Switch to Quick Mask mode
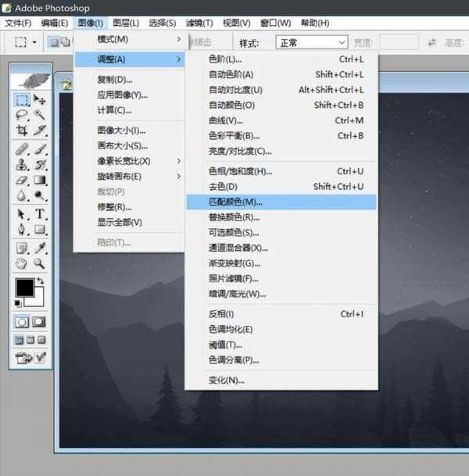469x476 pixels. click(39, 322)
